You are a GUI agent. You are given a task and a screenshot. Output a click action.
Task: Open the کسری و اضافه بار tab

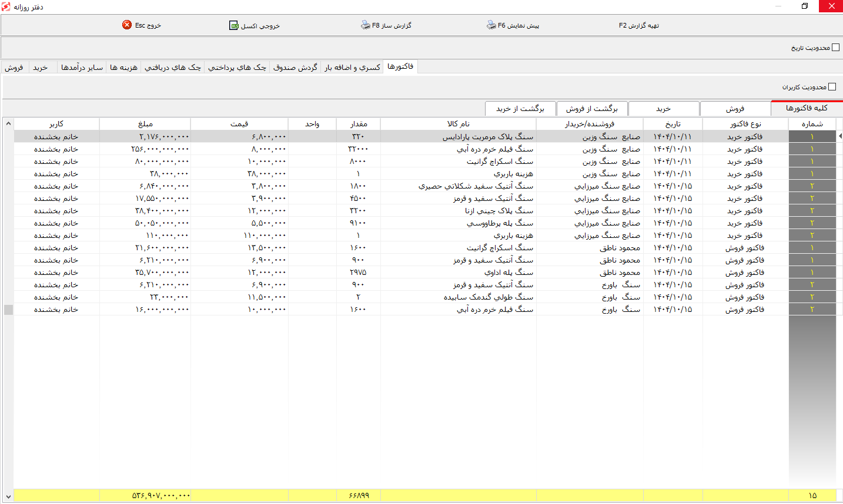353,68
